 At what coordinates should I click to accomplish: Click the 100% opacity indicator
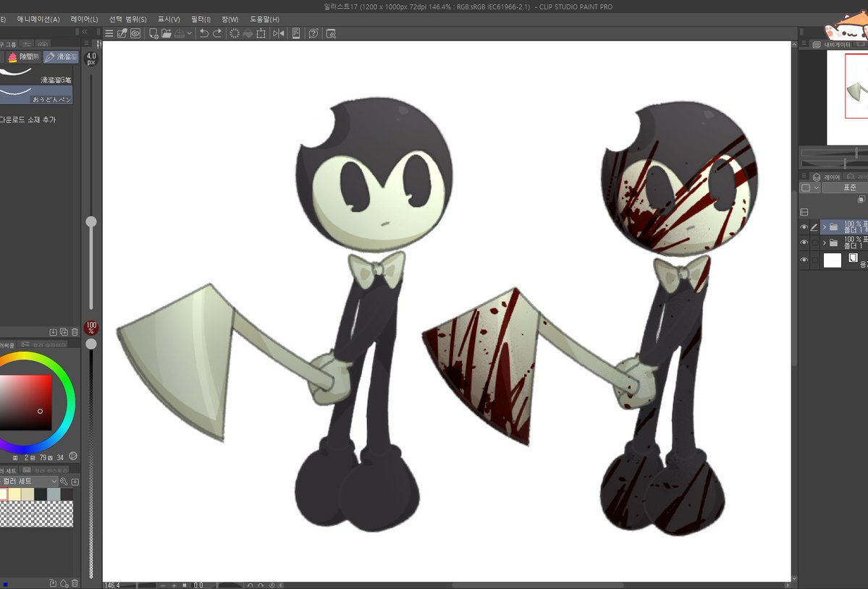(91, 327)
